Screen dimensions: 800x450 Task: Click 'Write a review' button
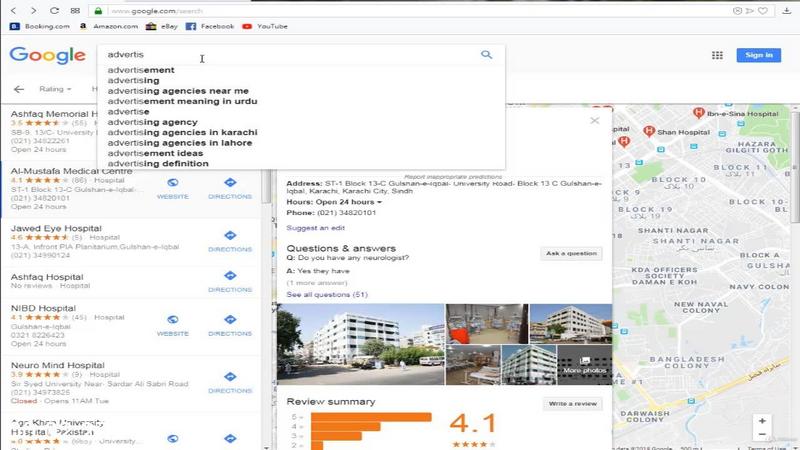tap(572, 404)
